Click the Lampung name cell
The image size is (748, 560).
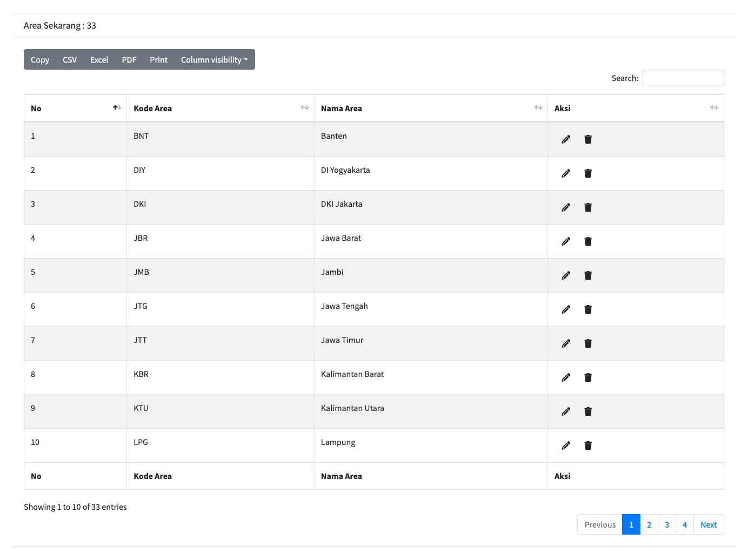click(431, 446)
